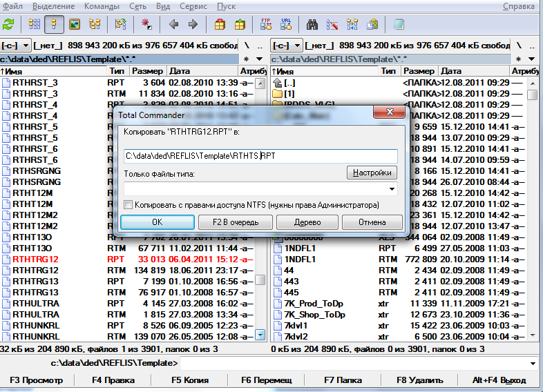Open the Команды menu
543x392 pixels.
(x=102, y=6)
